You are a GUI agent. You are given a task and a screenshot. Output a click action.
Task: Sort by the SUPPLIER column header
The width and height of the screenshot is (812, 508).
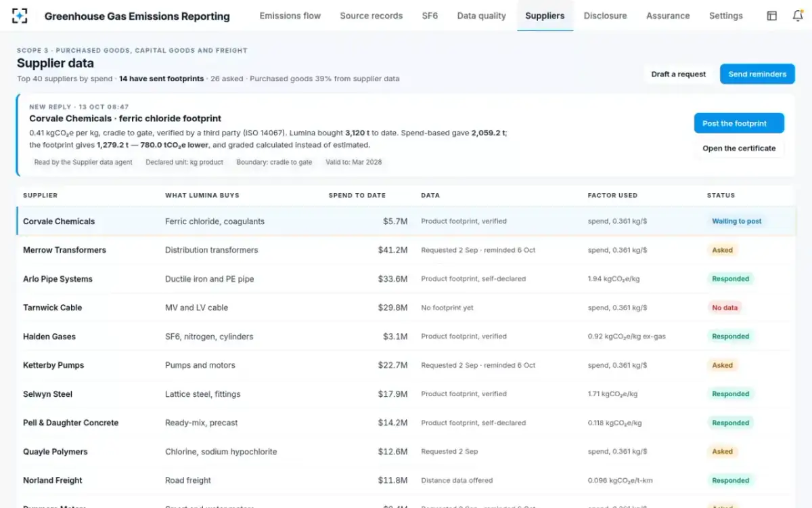(41, 195)
